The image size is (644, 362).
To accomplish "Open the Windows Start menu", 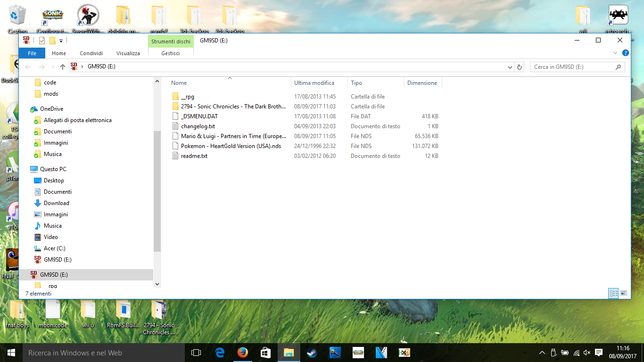I will pyautogui.click(x=11, y=353).
